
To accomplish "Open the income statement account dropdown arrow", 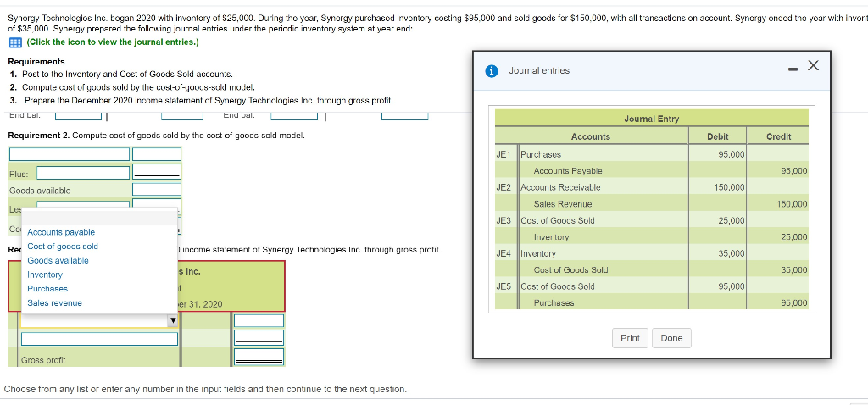I will pos(172,320).
